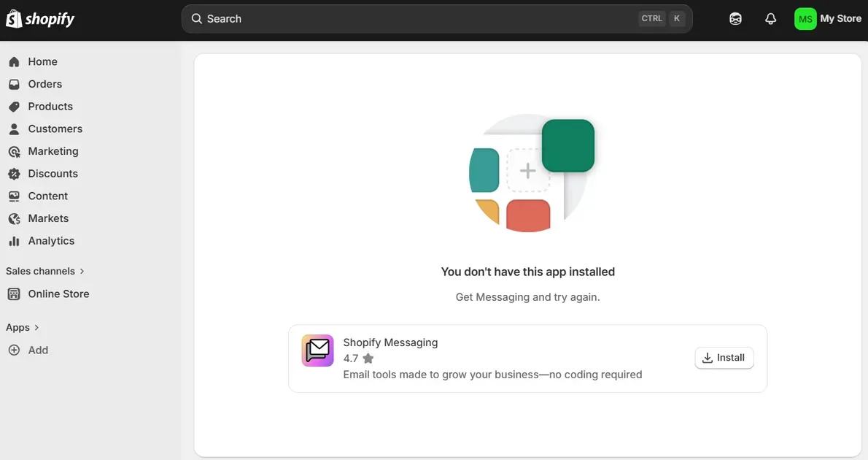Click Sales channels heading
Viewport: 868px width, 460px height.
[40, 272]
